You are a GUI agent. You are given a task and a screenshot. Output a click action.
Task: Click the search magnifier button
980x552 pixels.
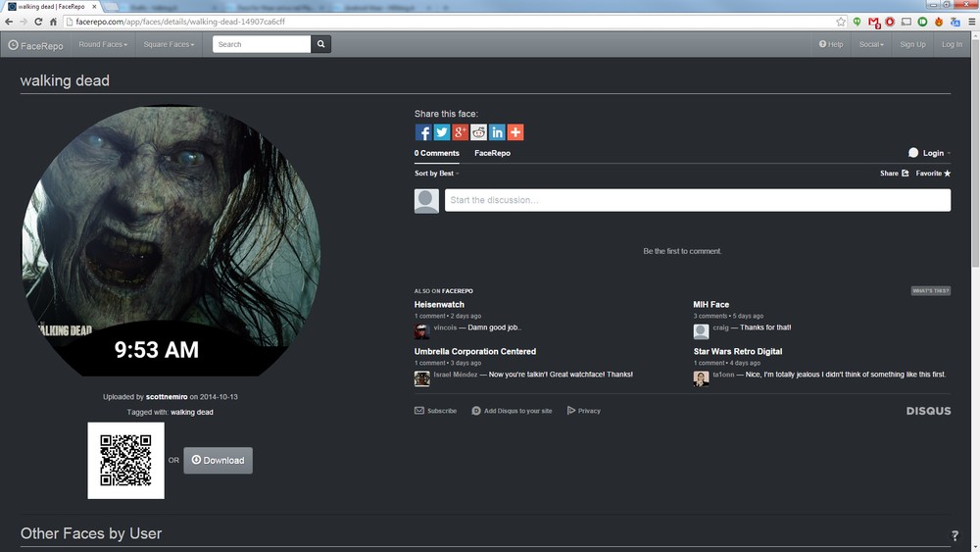pos(320,44)
